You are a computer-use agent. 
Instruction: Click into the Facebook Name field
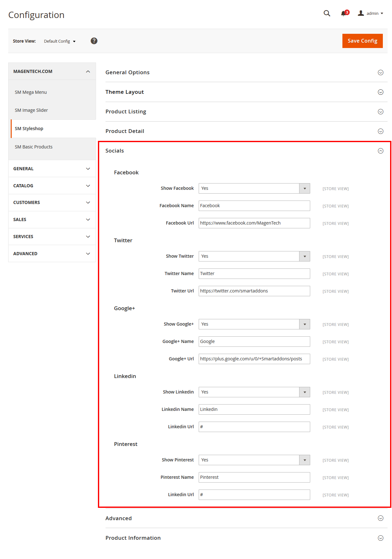[254, 206]
